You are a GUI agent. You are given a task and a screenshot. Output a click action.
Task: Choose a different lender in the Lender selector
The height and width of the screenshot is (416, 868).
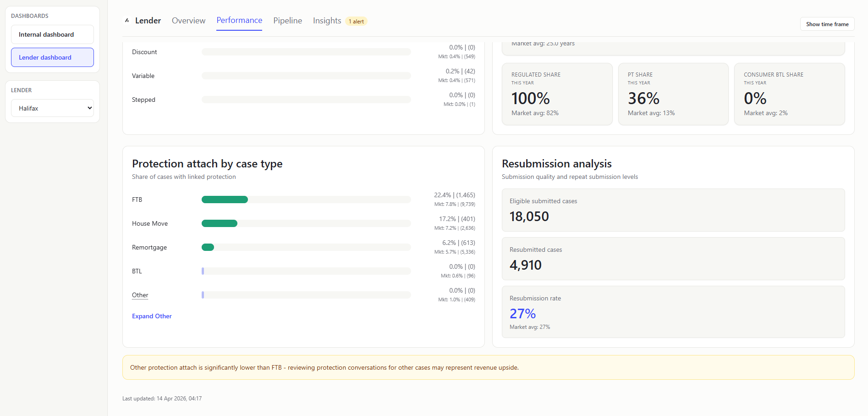52,108
